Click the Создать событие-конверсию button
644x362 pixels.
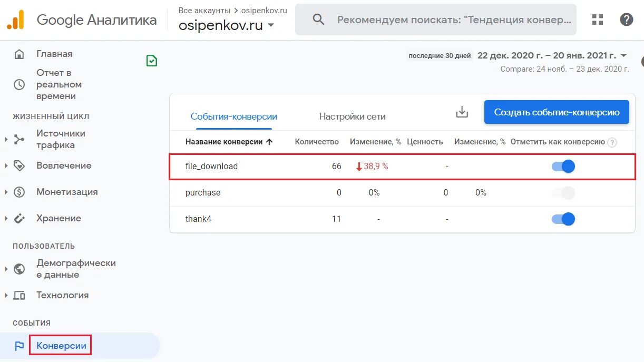pyautogui.click(x=557, y=112)
